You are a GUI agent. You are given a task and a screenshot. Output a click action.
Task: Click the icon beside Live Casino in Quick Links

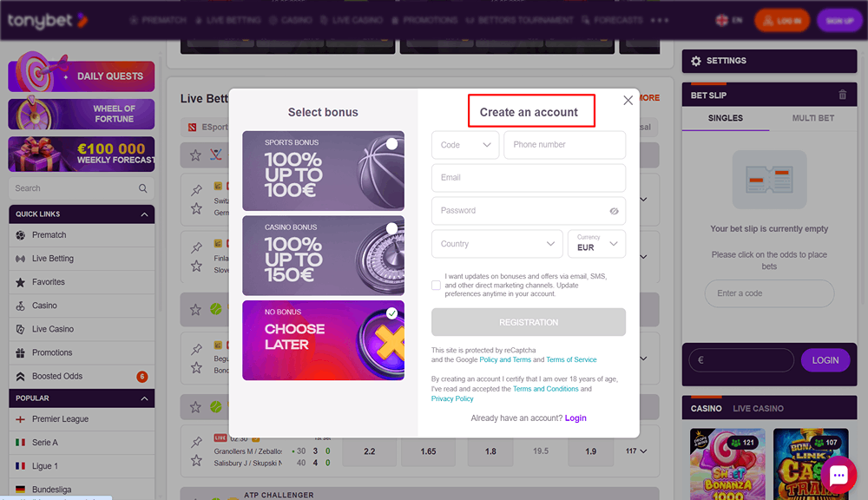(x=21, y=330)
